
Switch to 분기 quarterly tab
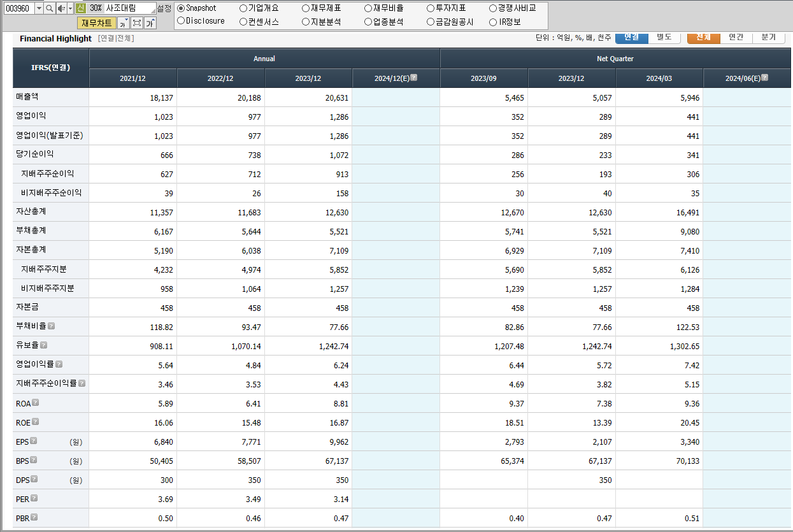click(x=769, y=38)
